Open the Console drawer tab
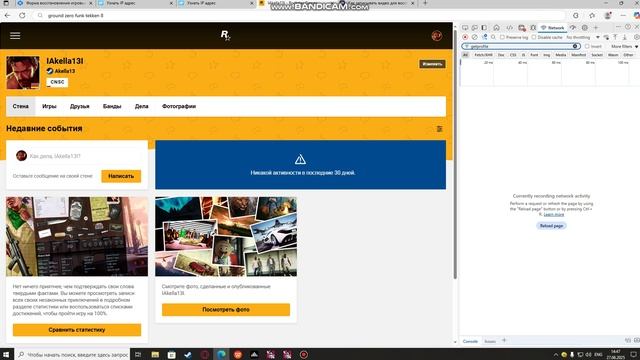 470,341
